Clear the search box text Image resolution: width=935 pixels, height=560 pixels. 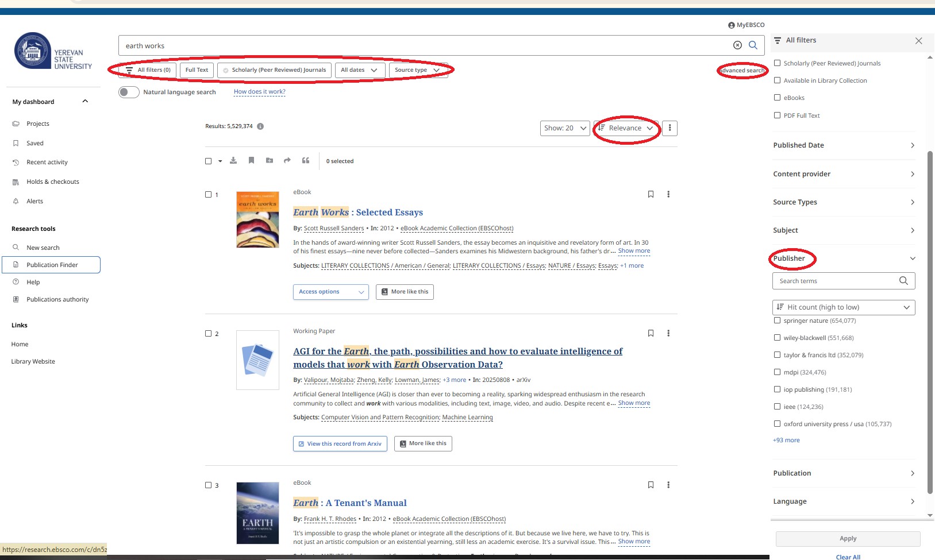tap(737, 45)
